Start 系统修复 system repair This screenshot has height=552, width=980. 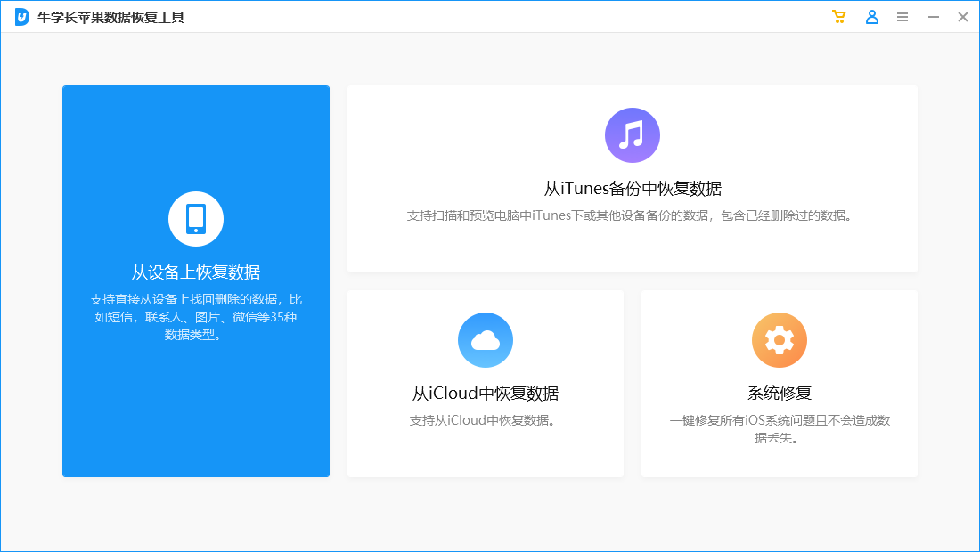coord(780,392)
